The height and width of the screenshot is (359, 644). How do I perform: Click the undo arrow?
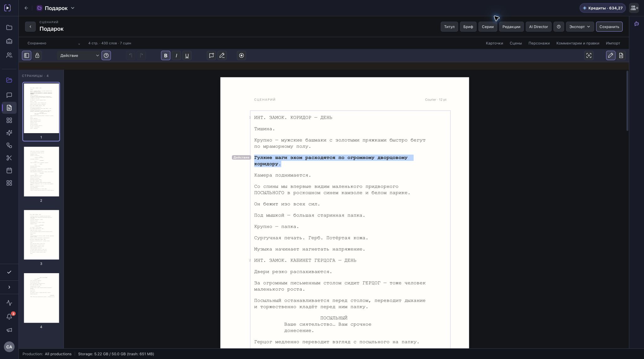point(131,55)
